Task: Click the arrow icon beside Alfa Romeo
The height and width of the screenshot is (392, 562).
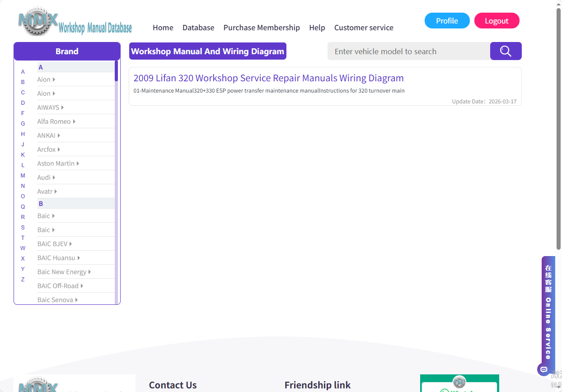Action: coord(74,121)
